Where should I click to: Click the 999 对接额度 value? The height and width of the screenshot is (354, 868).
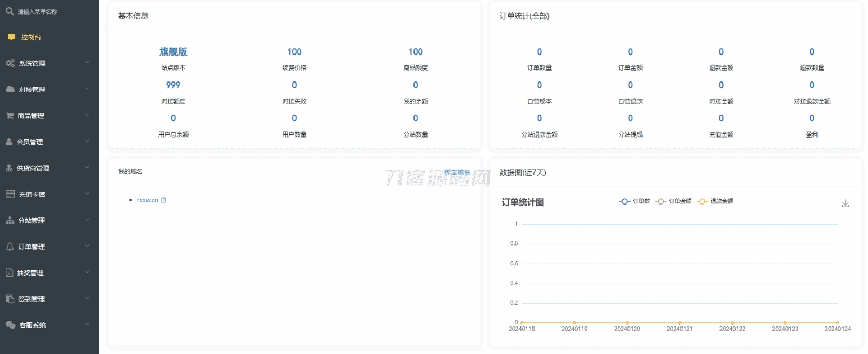pos(173,85)
